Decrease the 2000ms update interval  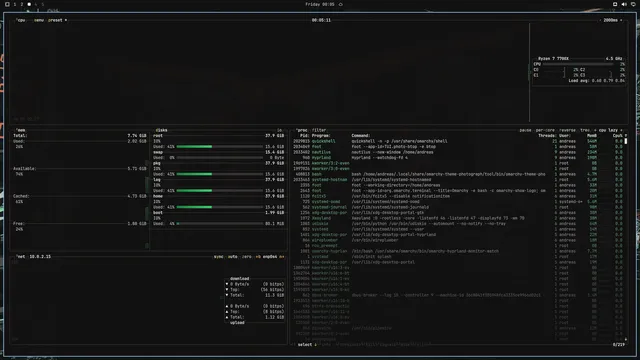click(x=600, y=20)
